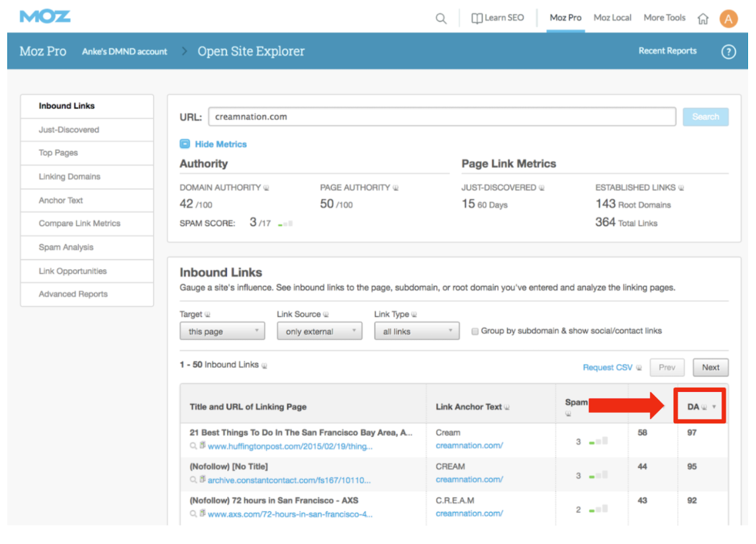The height and width of the screenshot is (544, 756).
Task: Enable Group by subdomain checkbox
Action: (475, 332)
